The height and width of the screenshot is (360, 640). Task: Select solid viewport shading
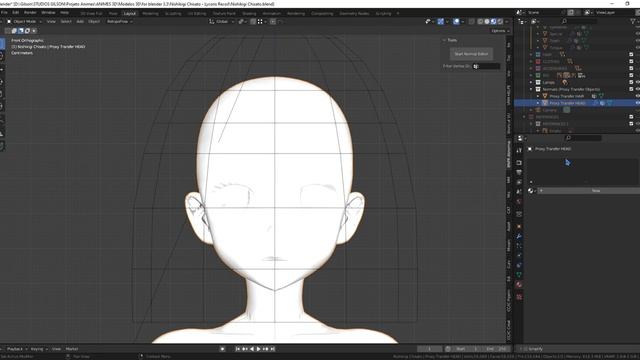487,21
